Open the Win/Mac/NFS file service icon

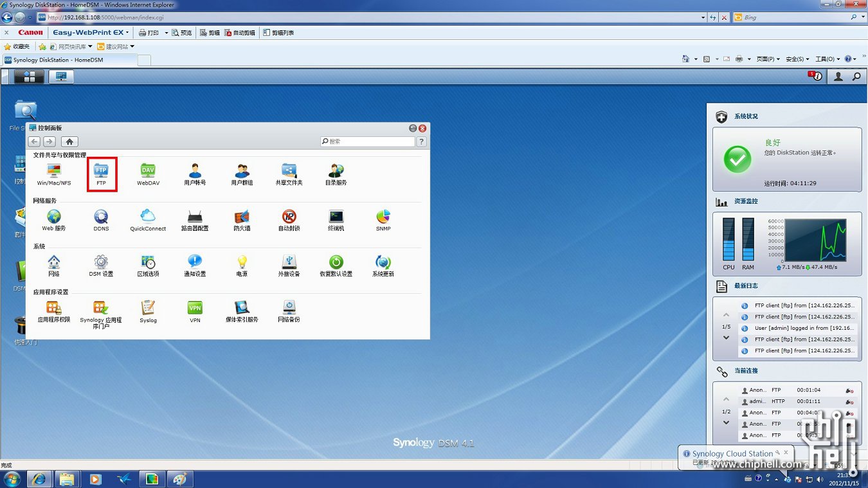point(54,174)
